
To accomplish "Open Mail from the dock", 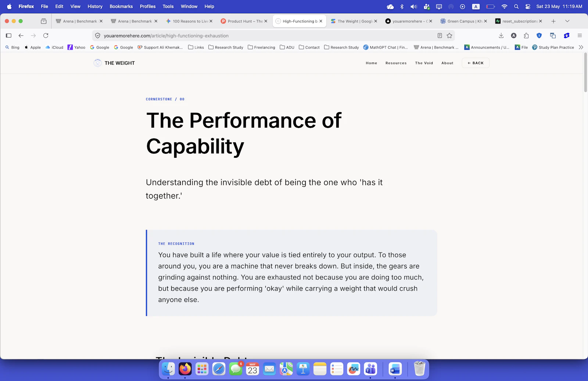I will click(x=269, y=369).
